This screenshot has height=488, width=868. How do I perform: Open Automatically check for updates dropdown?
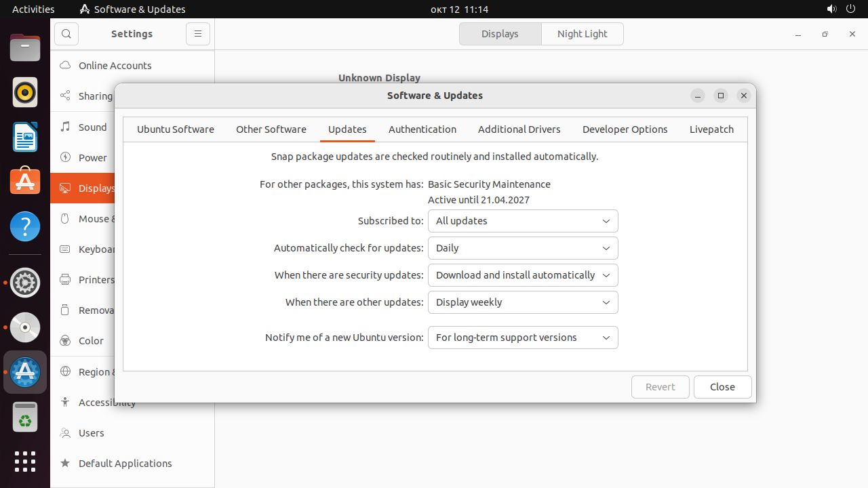[523, 248]
